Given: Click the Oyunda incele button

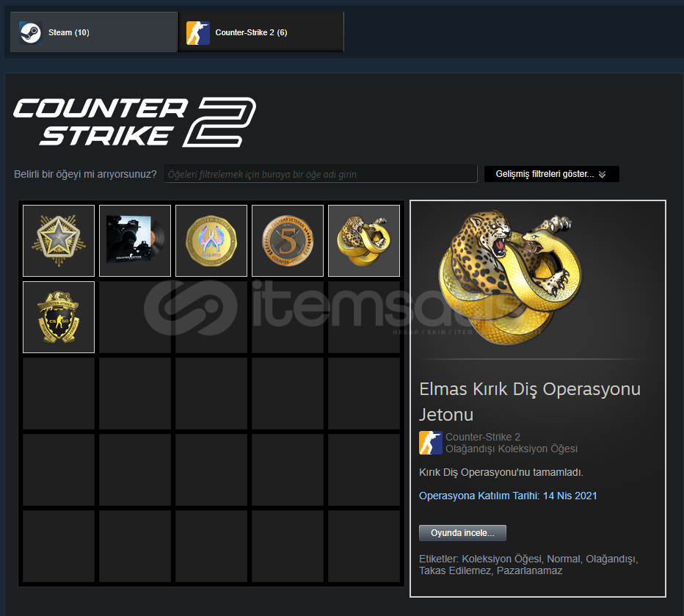Looking at the screenshot, I should click(462, 533).
